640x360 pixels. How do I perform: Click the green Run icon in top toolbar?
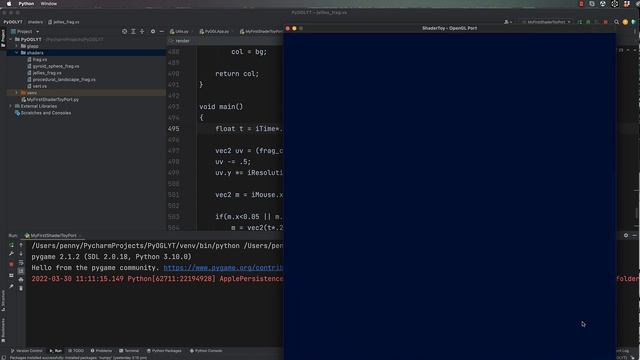[x=580, y=22]
